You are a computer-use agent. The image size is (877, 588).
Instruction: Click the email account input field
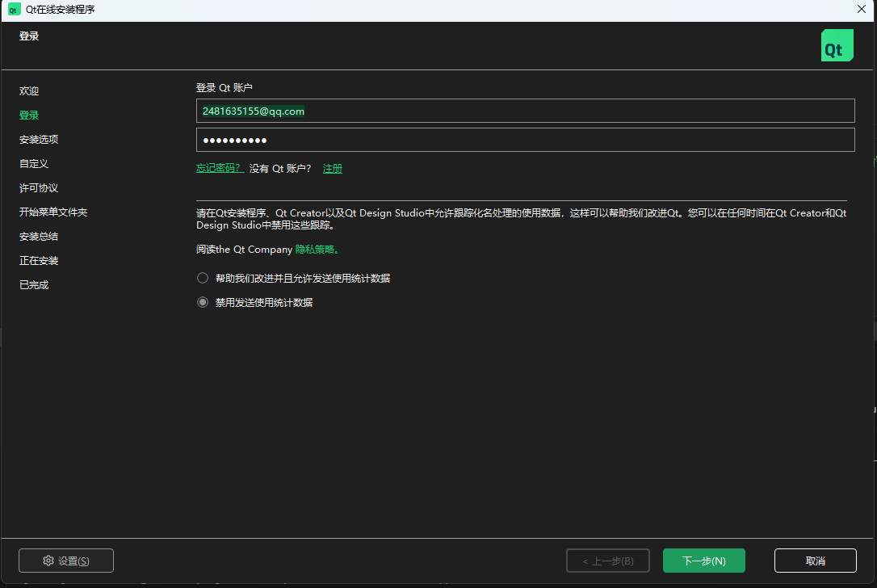525,111
